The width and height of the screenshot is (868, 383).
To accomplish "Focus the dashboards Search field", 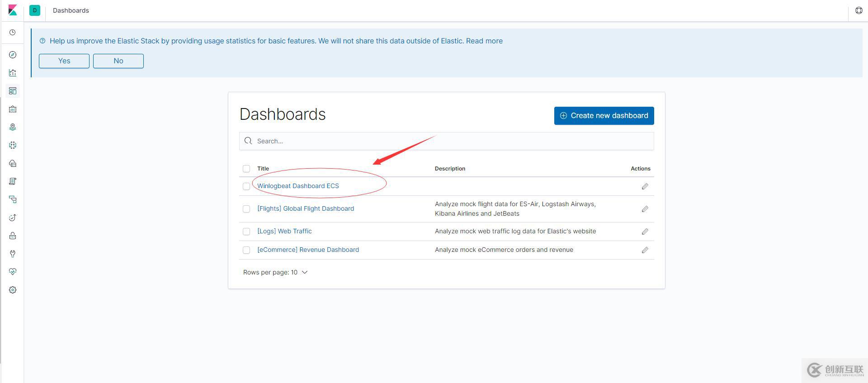I will (447, 141).
